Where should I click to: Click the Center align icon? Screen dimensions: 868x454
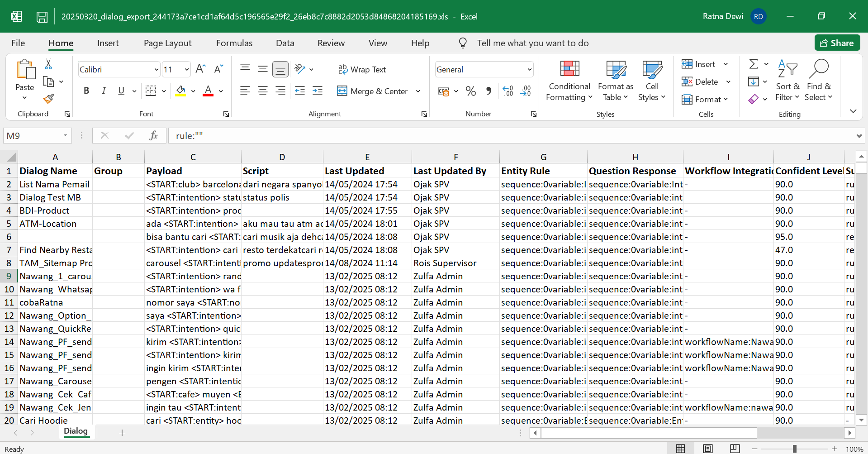(262, 91)
